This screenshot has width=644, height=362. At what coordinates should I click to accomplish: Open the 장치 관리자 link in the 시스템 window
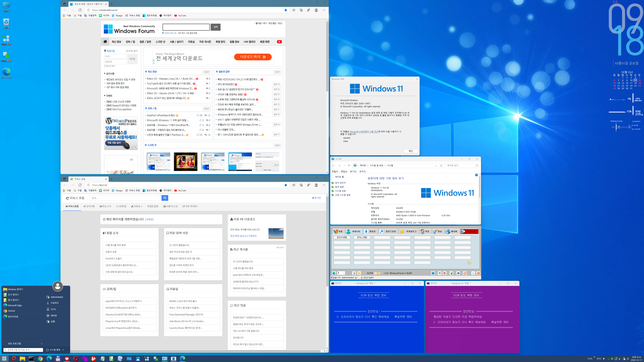[340, 183]
